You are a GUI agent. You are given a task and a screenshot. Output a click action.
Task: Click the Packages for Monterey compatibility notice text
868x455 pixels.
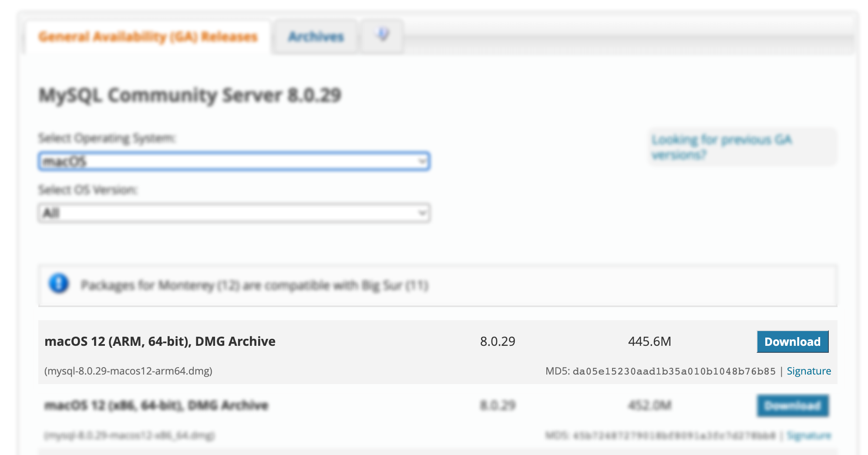coord(255,285)
